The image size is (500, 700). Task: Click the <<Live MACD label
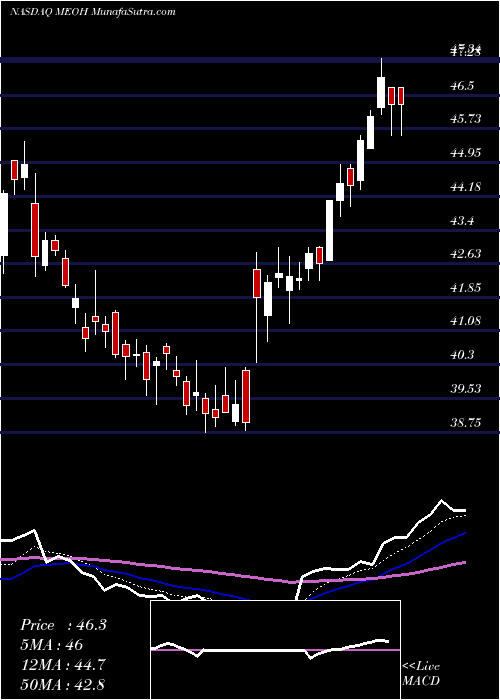(x=421, y=673)
